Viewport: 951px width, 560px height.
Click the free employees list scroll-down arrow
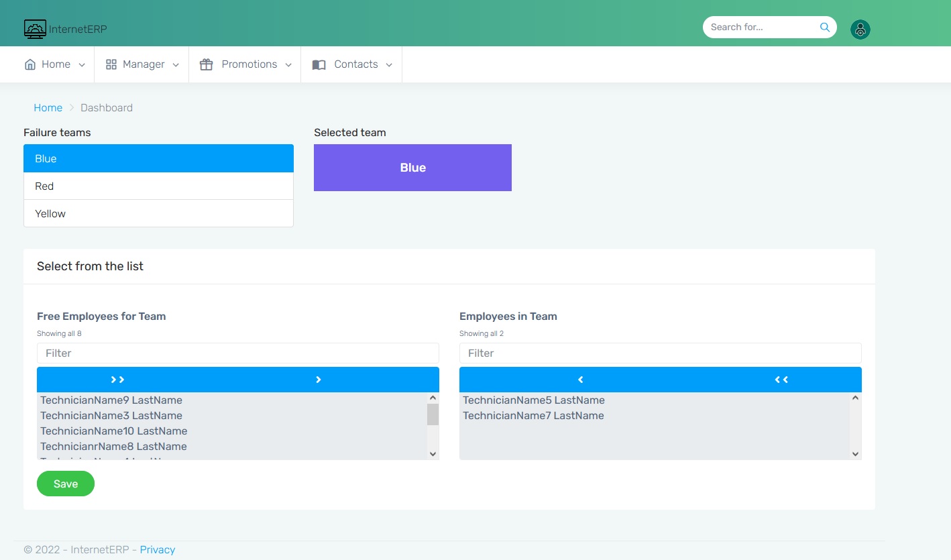click(x=433, y=454)
